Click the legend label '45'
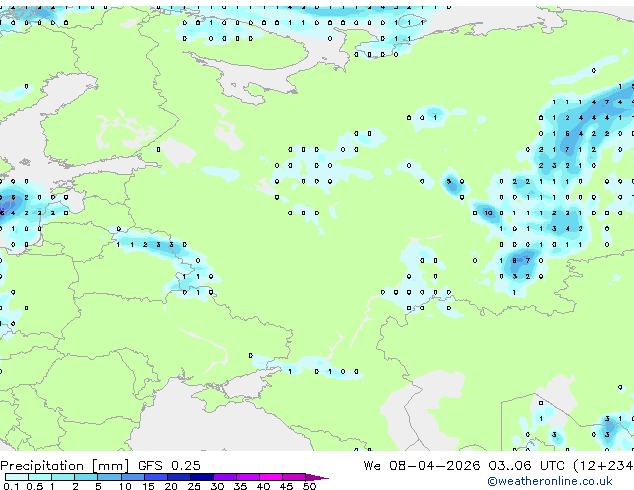 pos(286,486)
